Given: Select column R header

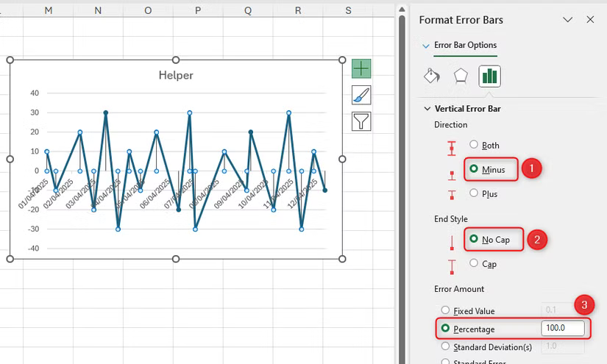Looking at the screenshot, I should coord(298,10).
